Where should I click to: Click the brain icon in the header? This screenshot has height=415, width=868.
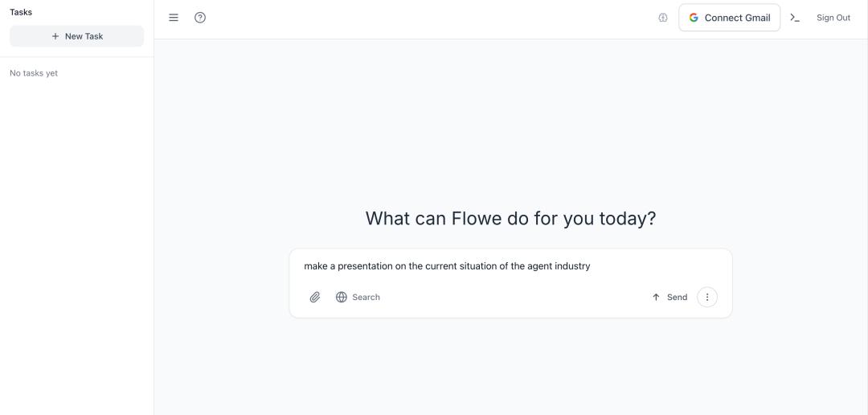pyautogui.click(x=663, y=18)
